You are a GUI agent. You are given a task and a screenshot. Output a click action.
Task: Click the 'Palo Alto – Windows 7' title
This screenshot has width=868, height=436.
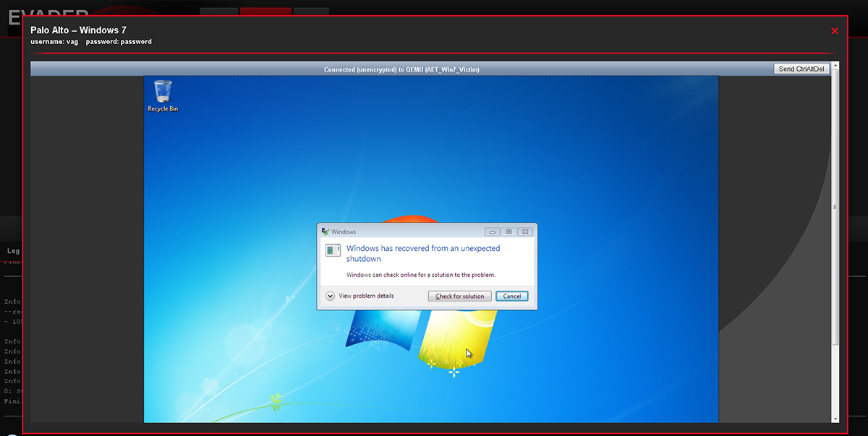coord(79,30)
